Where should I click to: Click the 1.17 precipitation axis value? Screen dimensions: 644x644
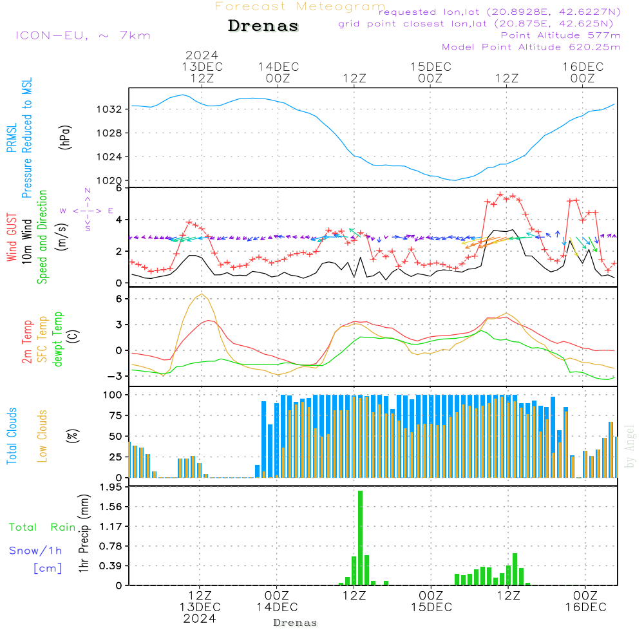click(111, 527)
